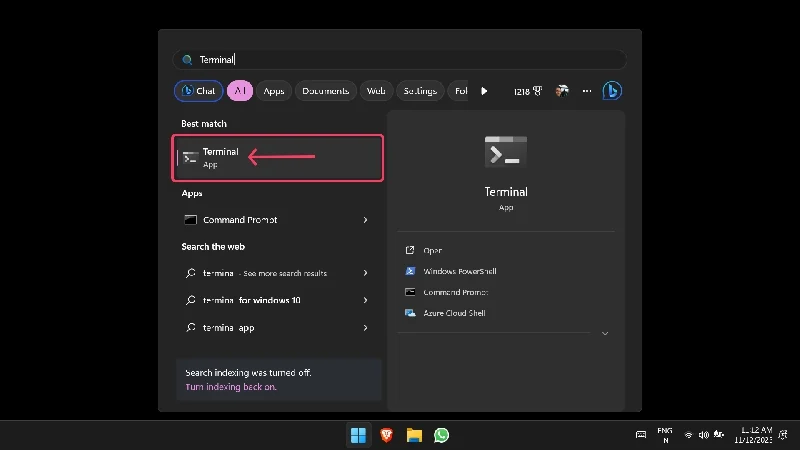Click the Command Prompt app icon in the results
Image resolution: width=800 pixels, height=450 pixels.
[190, 220]
